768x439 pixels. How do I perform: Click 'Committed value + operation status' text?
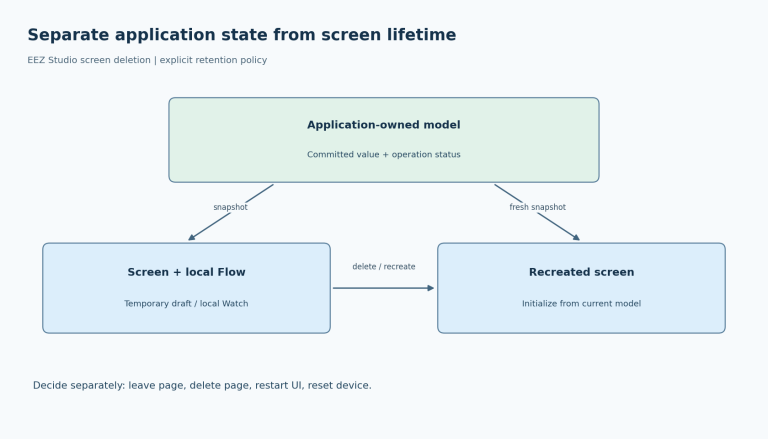click(x=384, y=154)
